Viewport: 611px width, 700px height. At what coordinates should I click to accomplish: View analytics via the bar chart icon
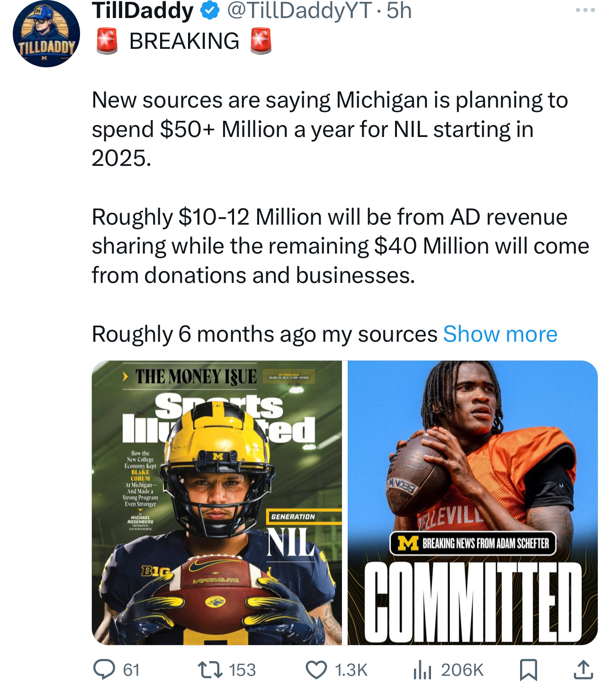point(422,669)
